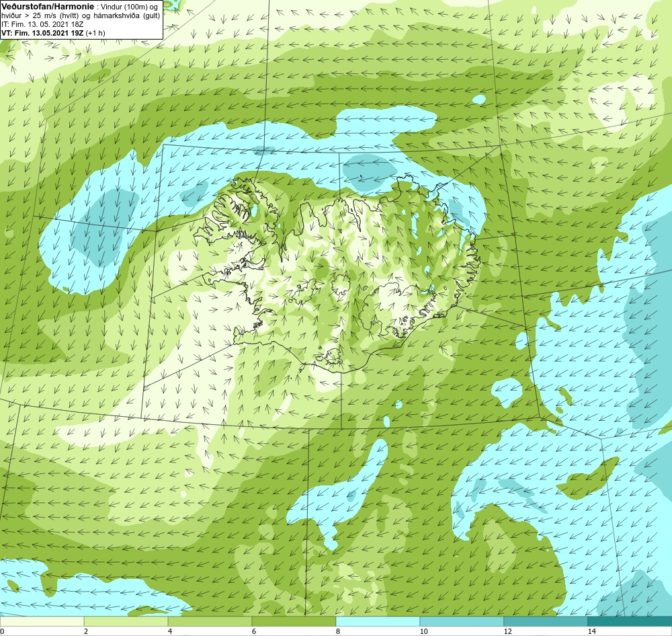Click the legend scale label "12"
This screenshot has height=636, width=672.
pyautogui.click(x=508, y=631)
